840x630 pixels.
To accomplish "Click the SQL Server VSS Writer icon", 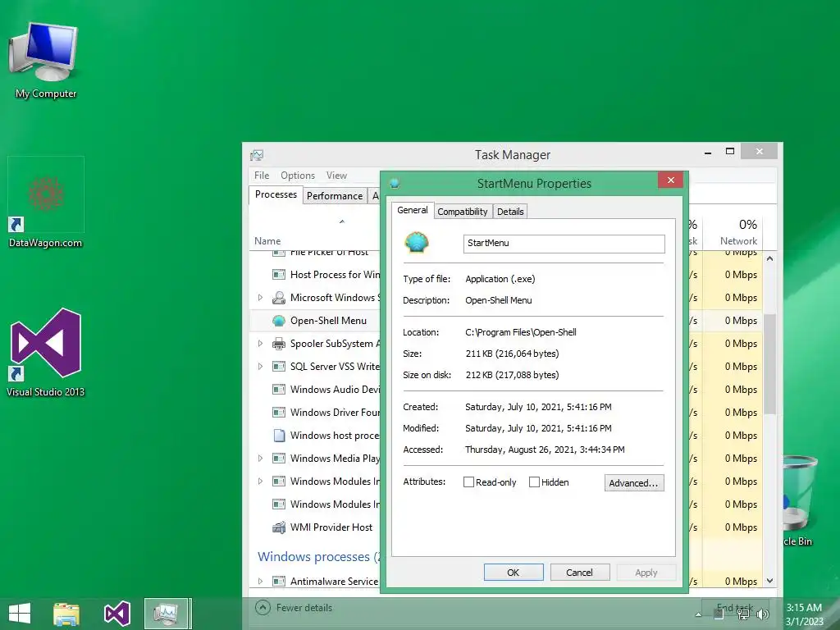I will click(279, 367).
